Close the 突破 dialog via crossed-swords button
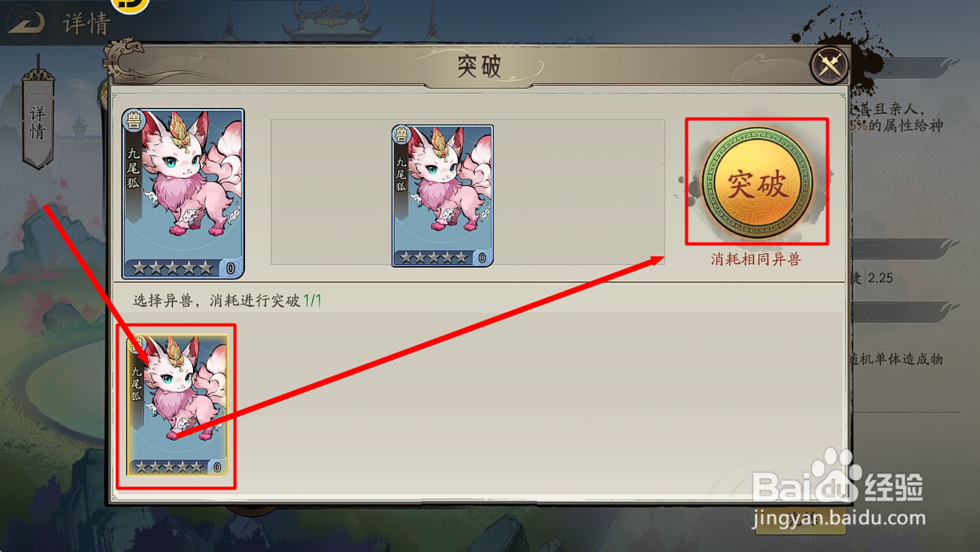Image resolution: width=980 pixels, height=552 pixels. 829,66
